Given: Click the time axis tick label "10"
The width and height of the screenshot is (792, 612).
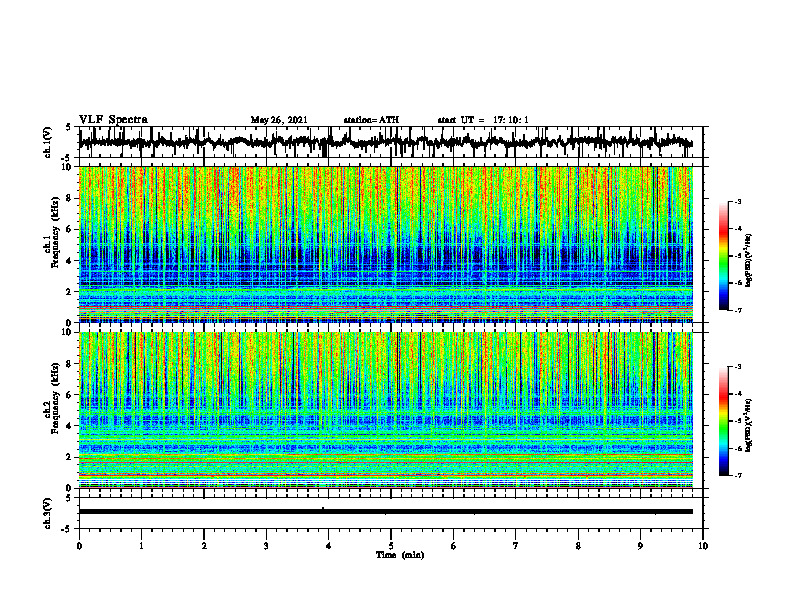Looking at the screenshot, I should [x=703, y=546].
